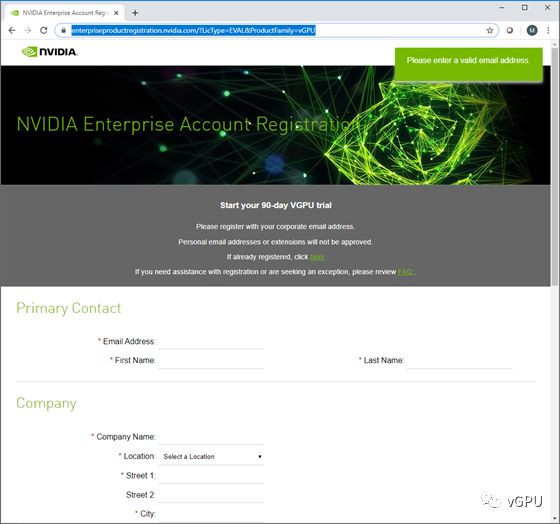
Task: Focus the Street 1 field
Action: point(211,476)
